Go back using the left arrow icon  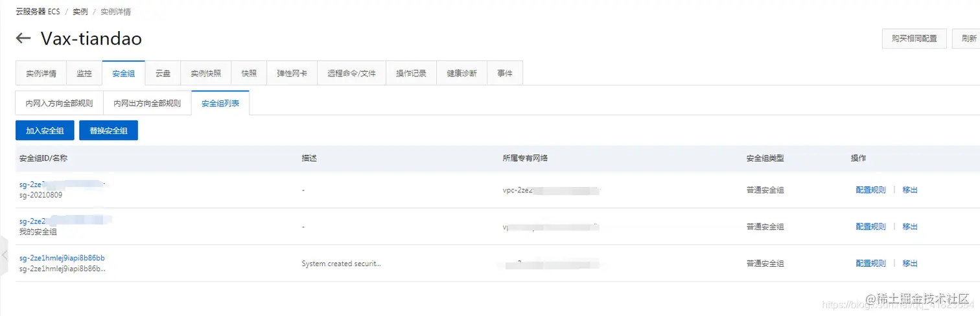(23, 38)
